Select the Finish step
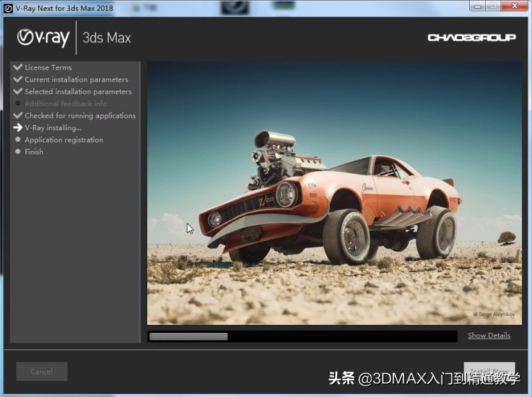532x397 pixels. pos(34,152)
